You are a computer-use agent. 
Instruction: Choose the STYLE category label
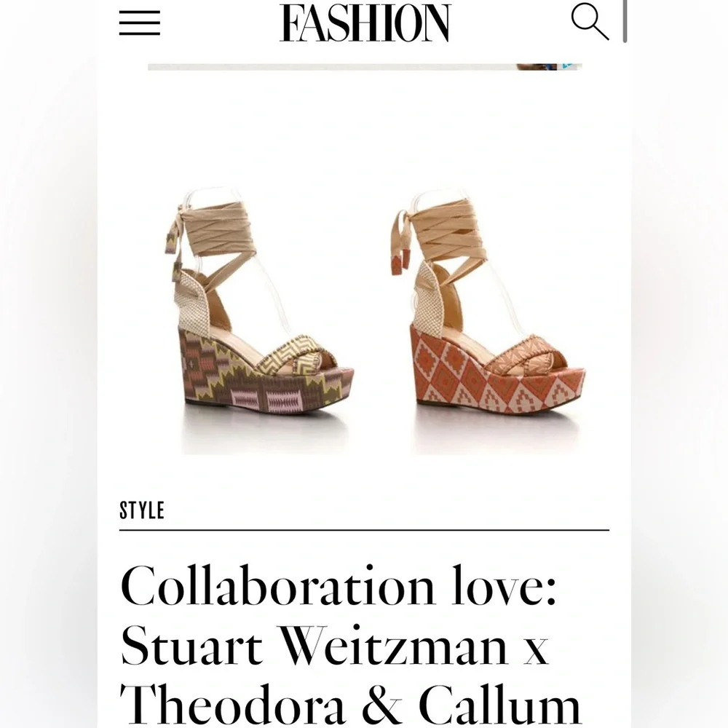click(x=143, y=510)
